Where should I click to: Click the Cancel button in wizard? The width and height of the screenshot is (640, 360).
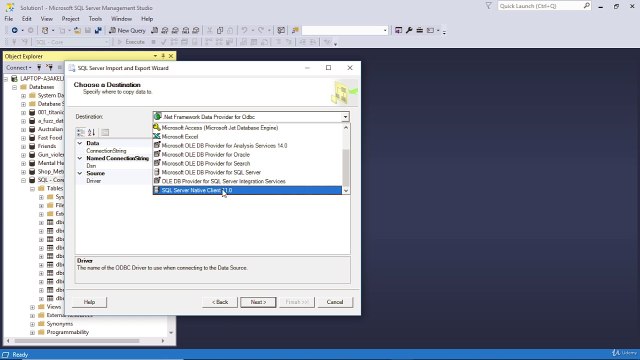click(x=335, y=302)
